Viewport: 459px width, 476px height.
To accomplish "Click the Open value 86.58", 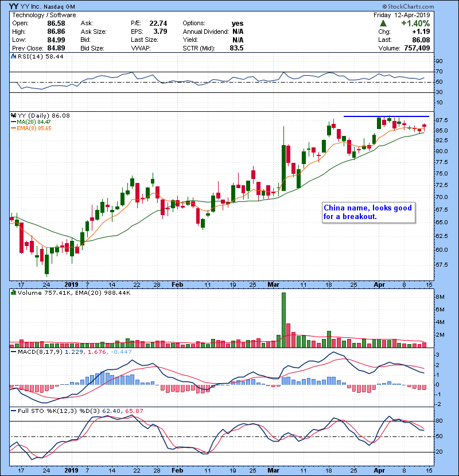I will click(56, 24).
